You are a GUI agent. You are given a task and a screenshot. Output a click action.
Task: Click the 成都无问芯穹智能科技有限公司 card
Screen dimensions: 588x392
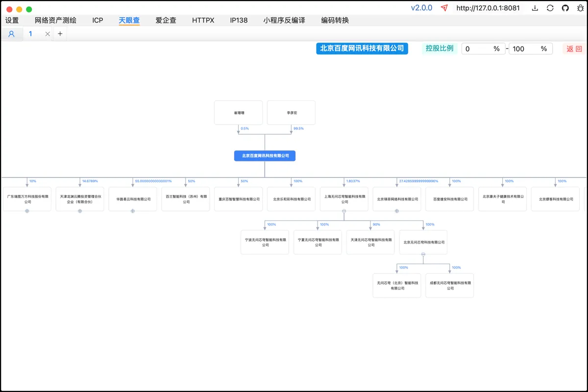(x=450, y=285)
